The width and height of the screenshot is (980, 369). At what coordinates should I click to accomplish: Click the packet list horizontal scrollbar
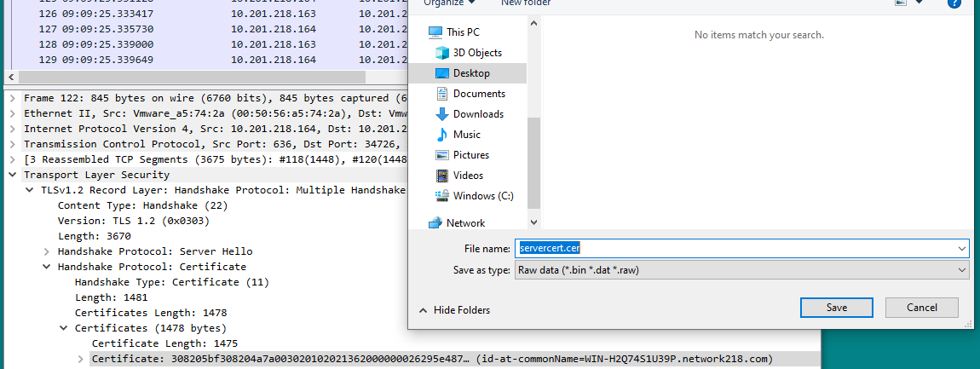coord(191,77)
